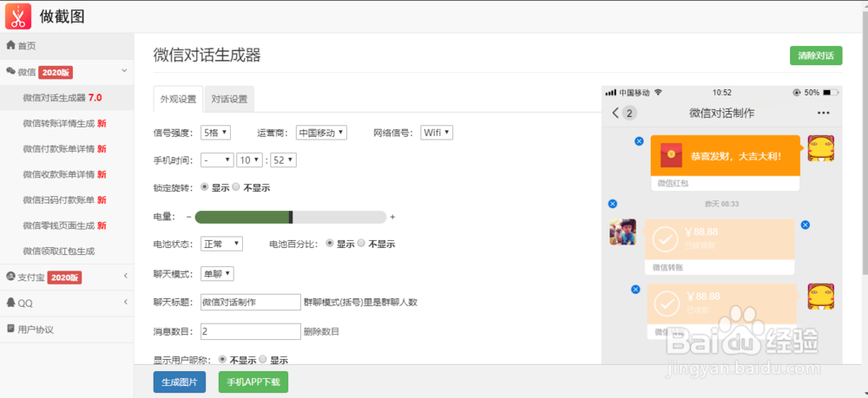Click the back arrow in phone preview
The height and width of the screenshot is (398, 868).
click(x=615, y=113)
